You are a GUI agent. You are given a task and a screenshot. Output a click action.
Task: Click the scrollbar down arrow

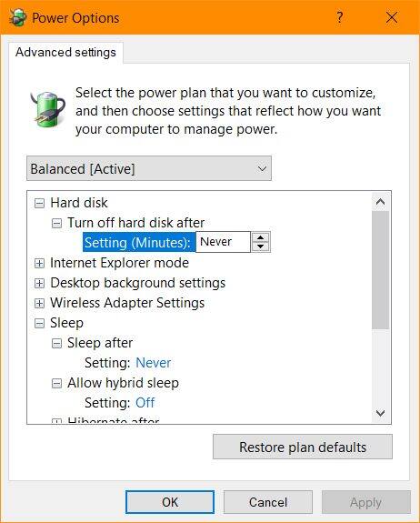380,413
